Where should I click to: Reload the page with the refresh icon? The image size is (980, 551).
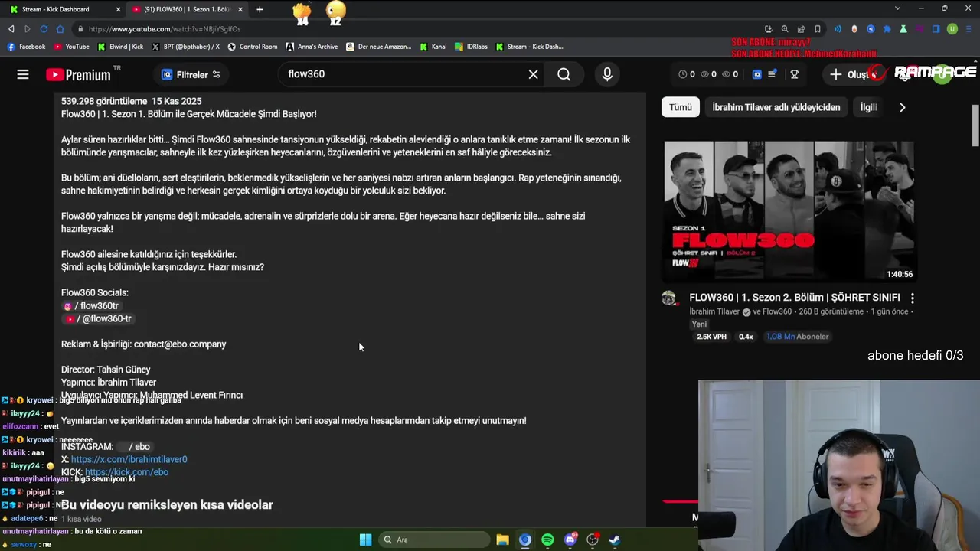point(44,29)
